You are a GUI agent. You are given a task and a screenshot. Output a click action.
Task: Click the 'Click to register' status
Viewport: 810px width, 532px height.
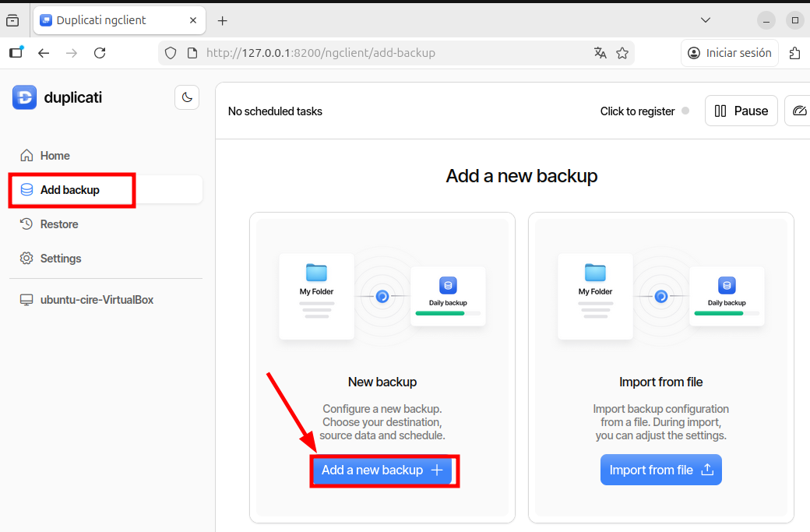(x=637, y=111)
